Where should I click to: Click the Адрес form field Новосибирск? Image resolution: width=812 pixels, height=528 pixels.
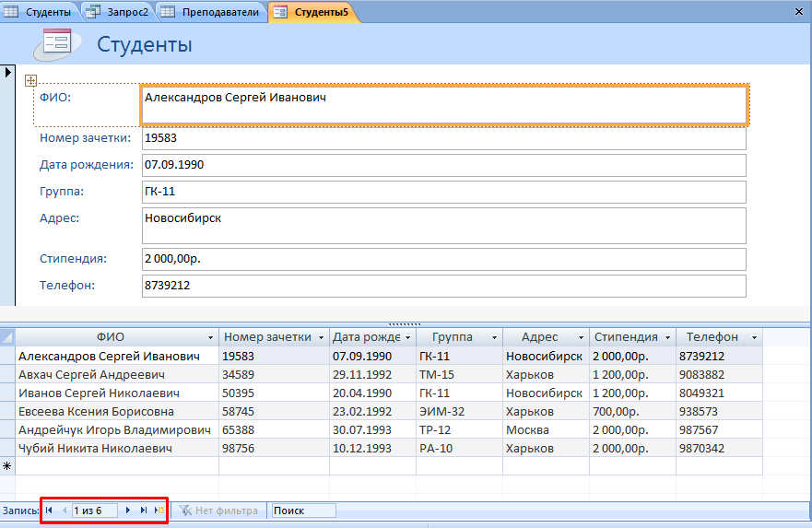click(x=444, y=226)
